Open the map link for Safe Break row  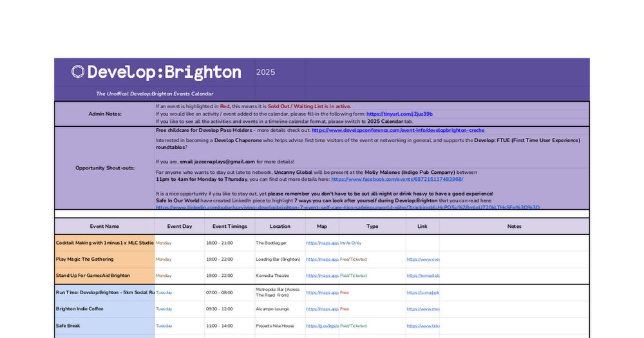tap(323, 326)
